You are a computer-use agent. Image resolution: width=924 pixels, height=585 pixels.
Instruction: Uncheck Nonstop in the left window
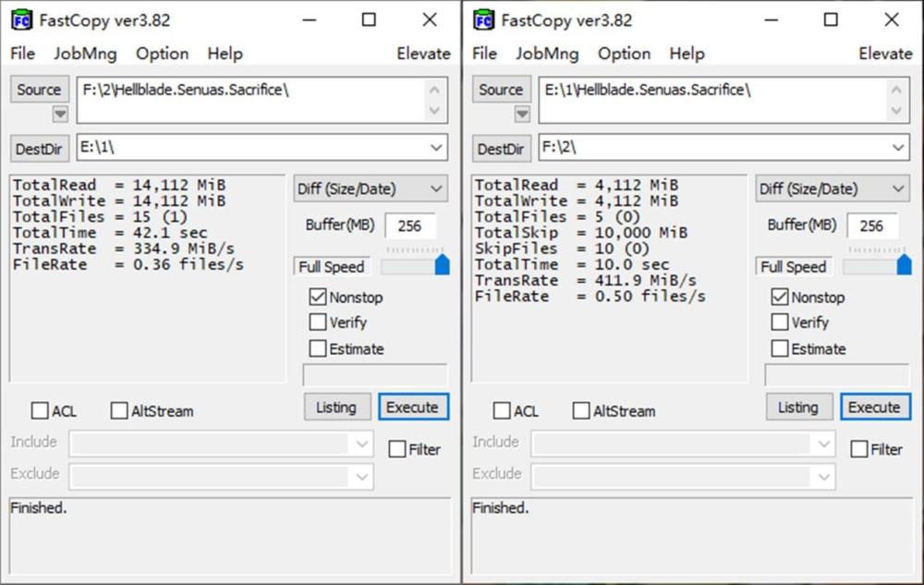pos(318,297)
